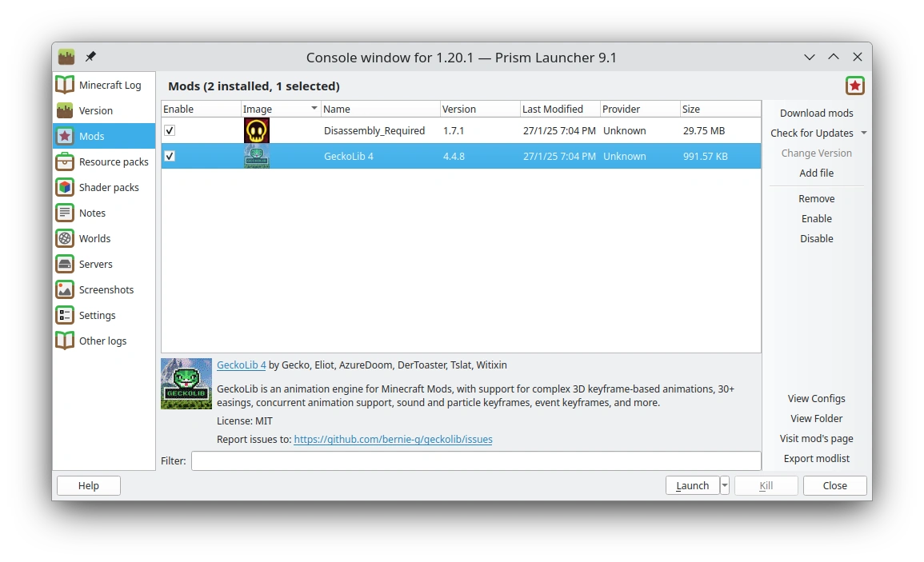The image size is (924, 562).
Task: Open the Other logs book icon
Action: (x=65, y=341)
